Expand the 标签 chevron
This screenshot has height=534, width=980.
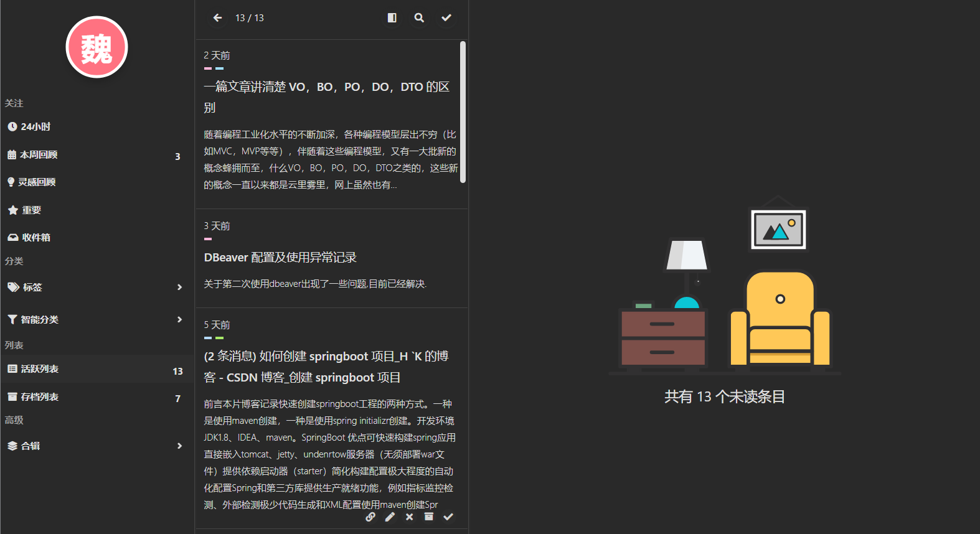pyautogui.click(x=179, y=288)
